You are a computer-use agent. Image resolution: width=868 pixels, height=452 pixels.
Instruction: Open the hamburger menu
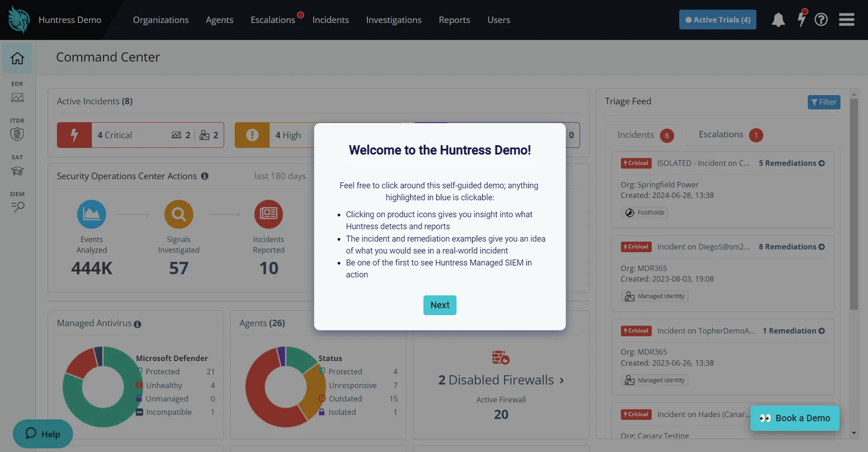click(x=846, y=20)
